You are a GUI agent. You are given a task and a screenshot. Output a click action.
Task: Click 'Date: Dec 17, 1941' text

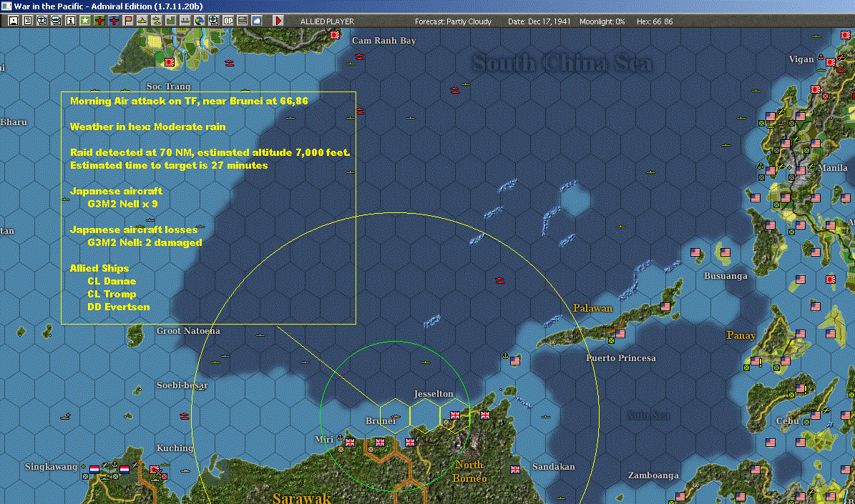539,21
